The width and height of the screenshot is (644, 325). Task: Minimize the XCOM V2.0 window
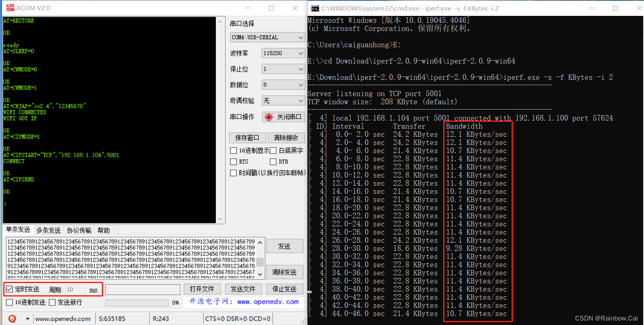[248, 8]
